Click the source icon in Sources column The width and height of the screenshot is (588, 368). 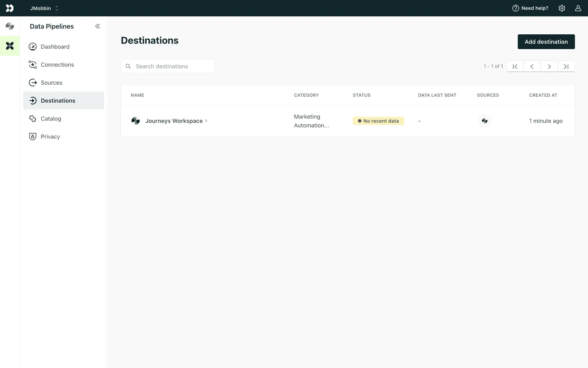pos(484,121)
